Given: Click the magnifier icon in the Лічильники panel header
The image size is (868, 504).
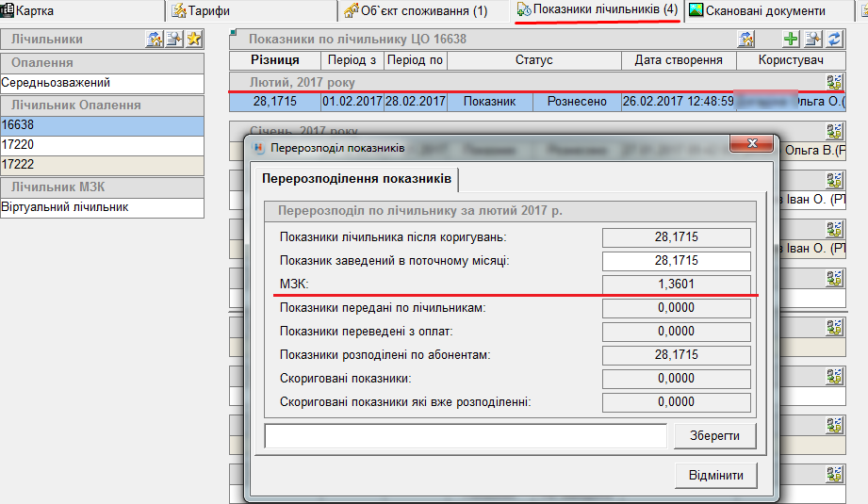Looking at the screenshot, I should [174, 39].
